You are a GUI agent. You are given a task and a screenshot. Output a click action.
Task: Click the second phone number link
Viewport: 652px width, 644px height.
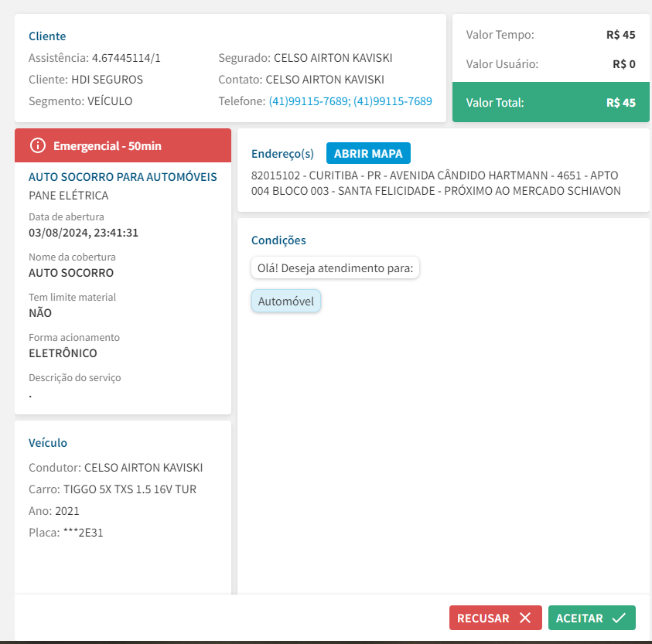[x=393, y=101]
